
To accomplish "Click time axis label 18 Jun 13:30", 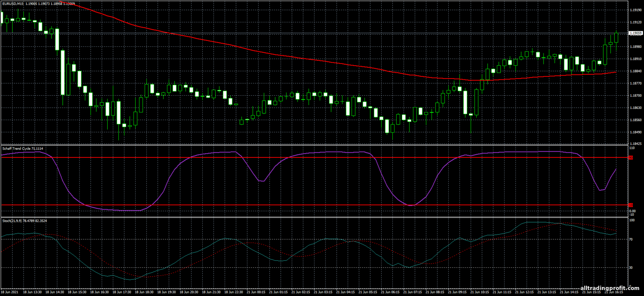I will (x=33, y=292).
